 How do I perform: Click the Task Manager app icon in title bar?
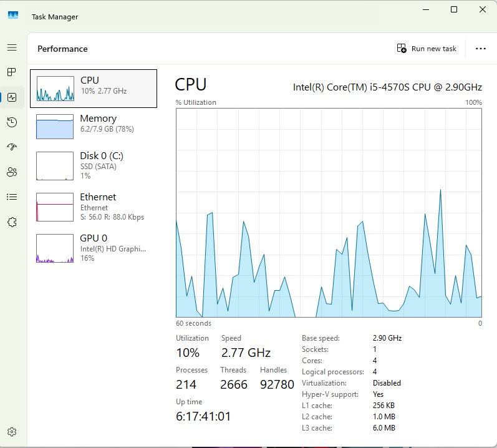click(x=13, y=15)
